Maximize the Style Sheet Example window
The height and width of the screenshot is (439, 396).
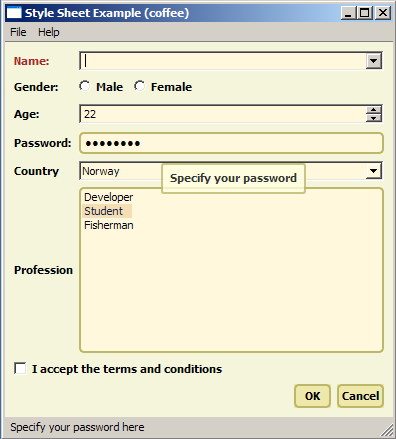tap(365, 13)
